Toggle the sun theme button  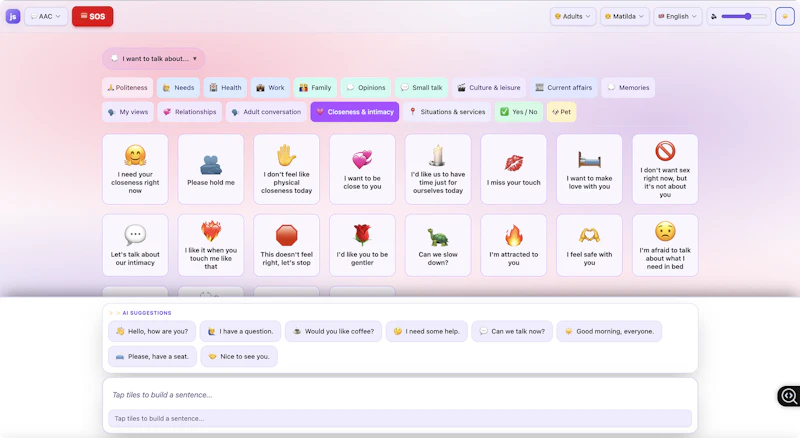click(x=785, y=16)
